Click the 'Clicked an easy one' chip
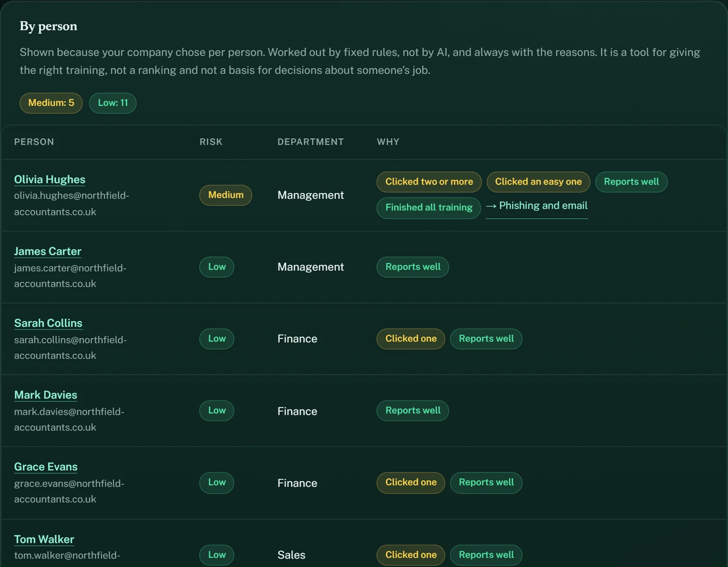 (x=538, y=182)
